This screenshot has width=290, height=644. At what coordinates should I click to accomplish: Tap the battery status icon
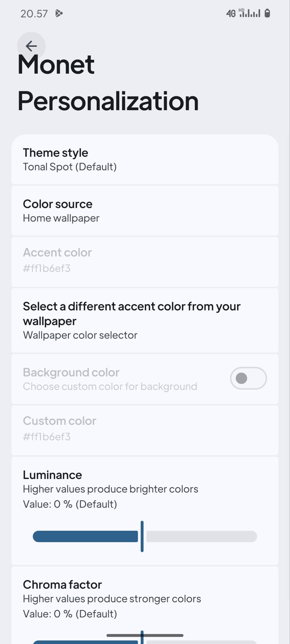coord(267,13)
